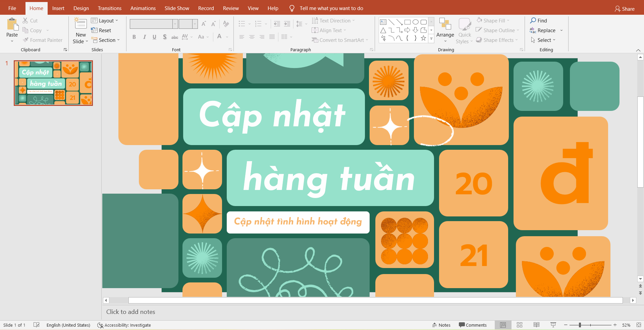
Task: Start slide show from status bar
Action: [553, 325]
